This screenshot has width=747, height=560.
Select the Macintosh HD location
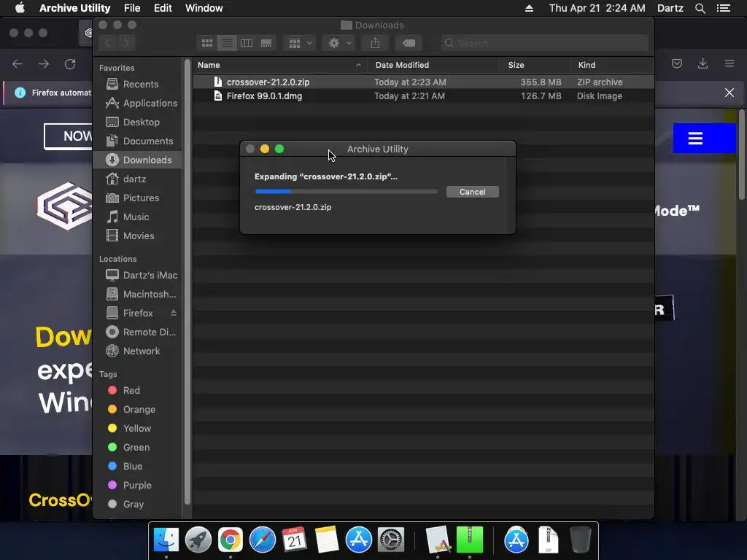pos(137,295)
